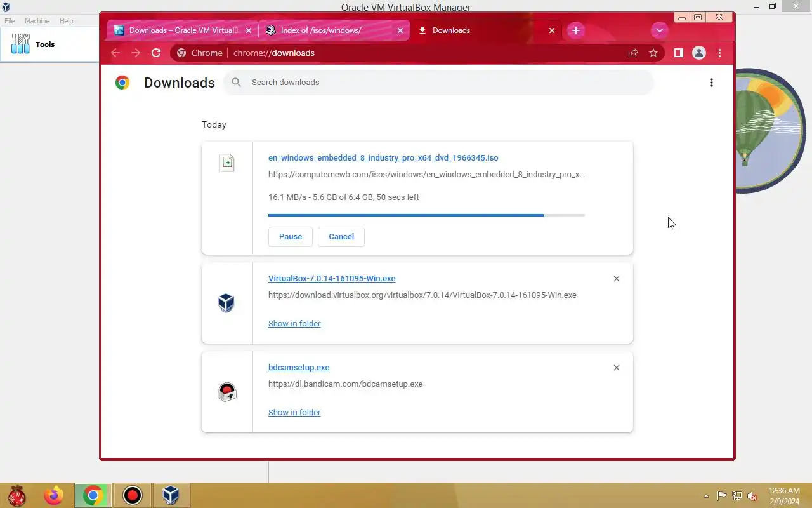Close the Downloads tab
Screen dimensions: 812x508
click(x=552, y=30)
